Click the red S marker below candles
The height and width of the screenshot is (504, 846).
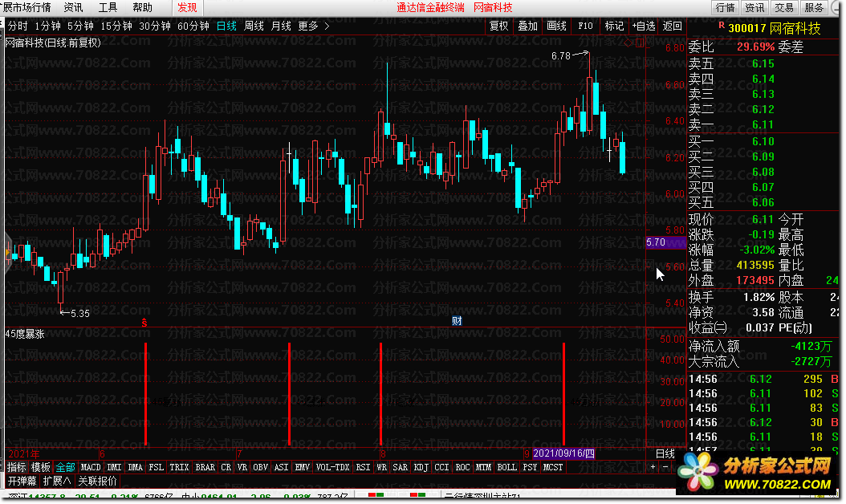144,323
